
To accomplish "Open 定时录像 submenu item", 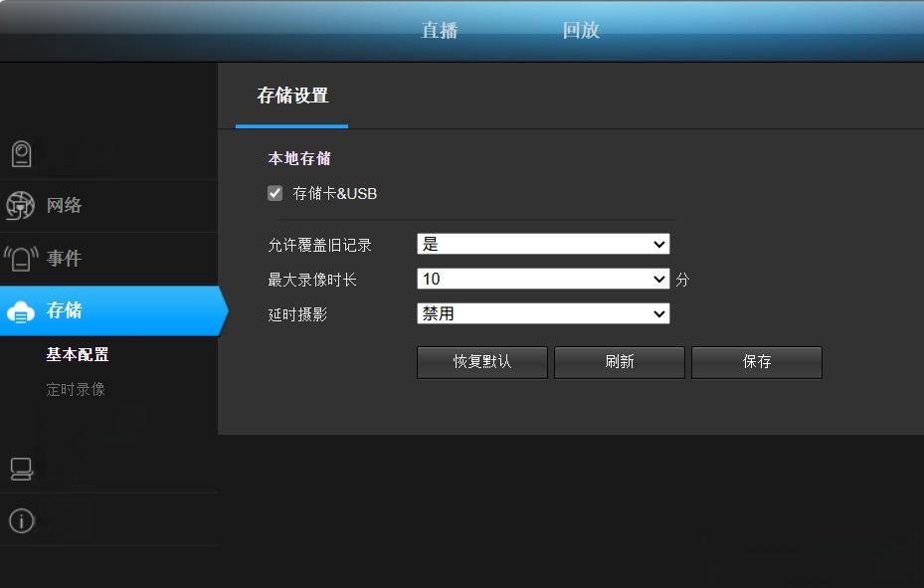I will (76, 389).
